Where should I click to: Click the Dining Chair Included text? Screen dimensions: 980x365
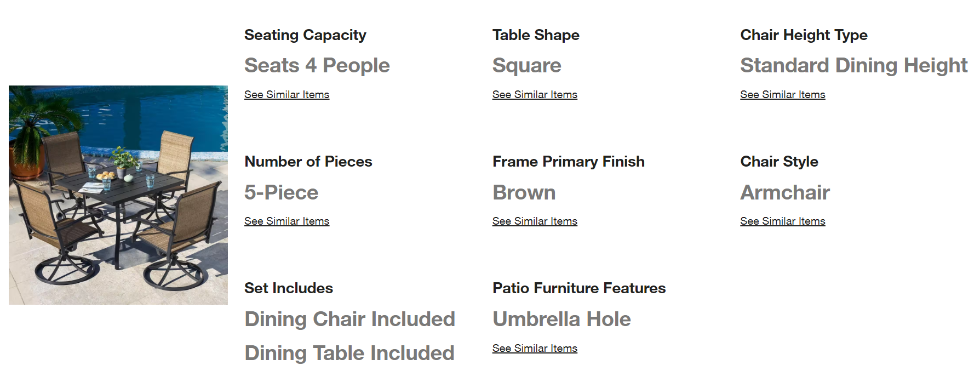[x=350, y=319]
